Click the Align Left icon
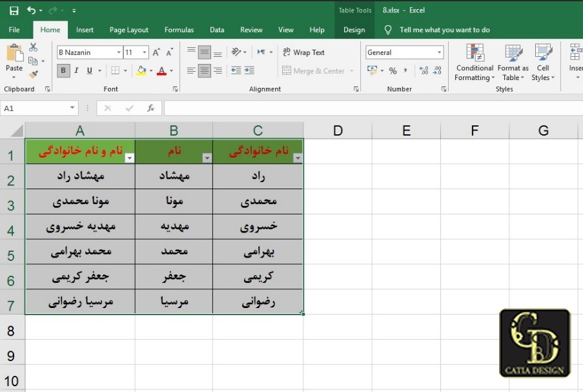This screenshot has width=583, height=392. click(x=191, y=70)
